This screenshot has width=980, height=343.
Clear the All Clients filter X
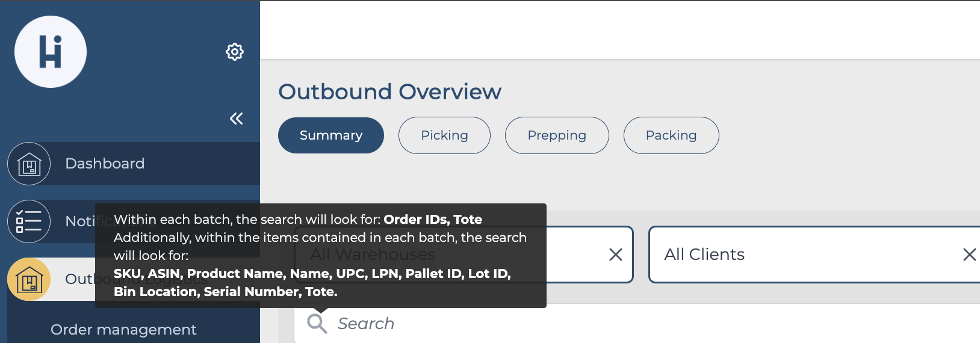tap(969, 255)
